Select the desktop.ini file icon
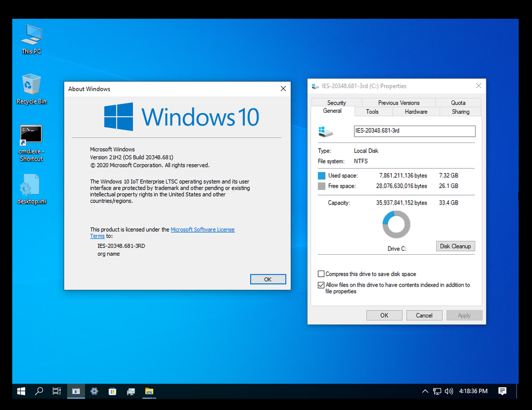 31,190
